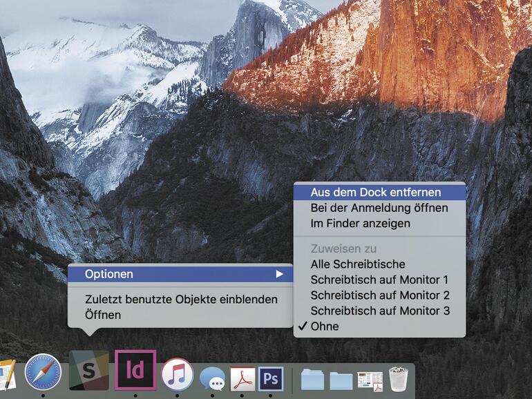Open the documents stack with PDF thumbnails
The image size is (532, 399).
coord(370,381)
